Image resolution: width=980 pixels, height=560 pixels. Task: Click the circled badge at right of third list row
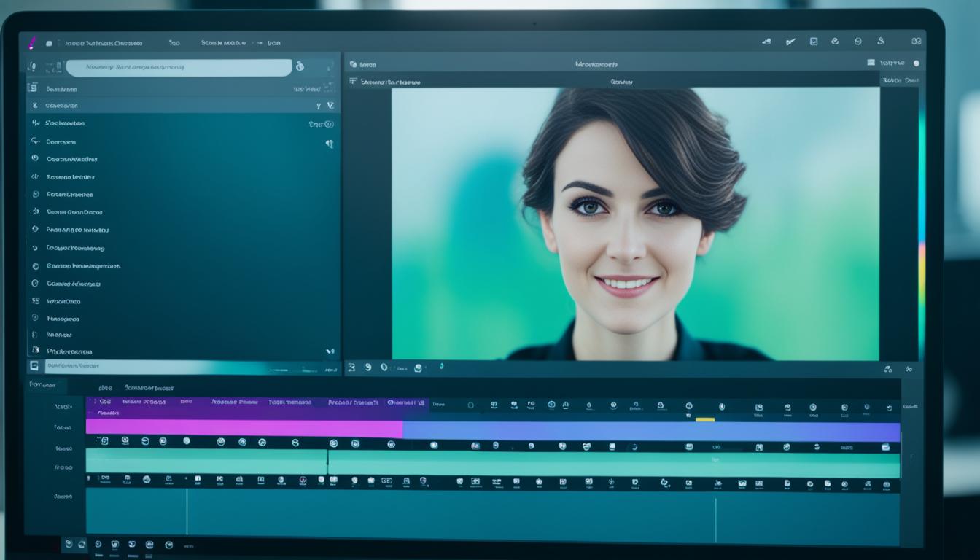tap(329, 124)
